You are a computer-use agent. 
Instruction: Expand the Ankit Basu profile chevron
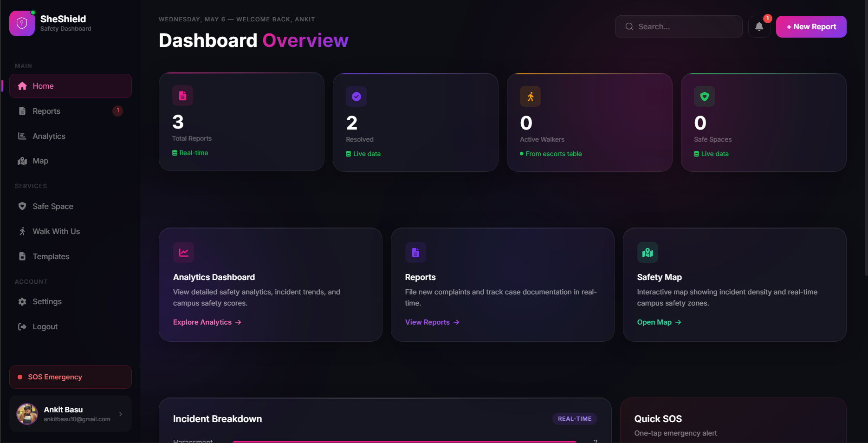[121, 414]
